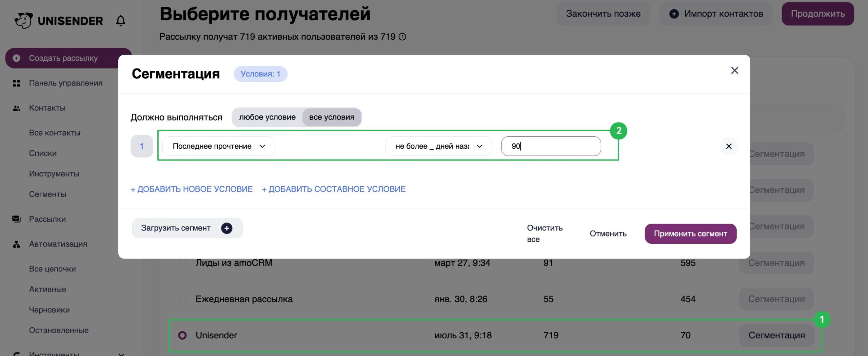Go to Все цепочки
Image resolution: width=868 pixels, height=356 pixels.
click(x=52, y=269)
